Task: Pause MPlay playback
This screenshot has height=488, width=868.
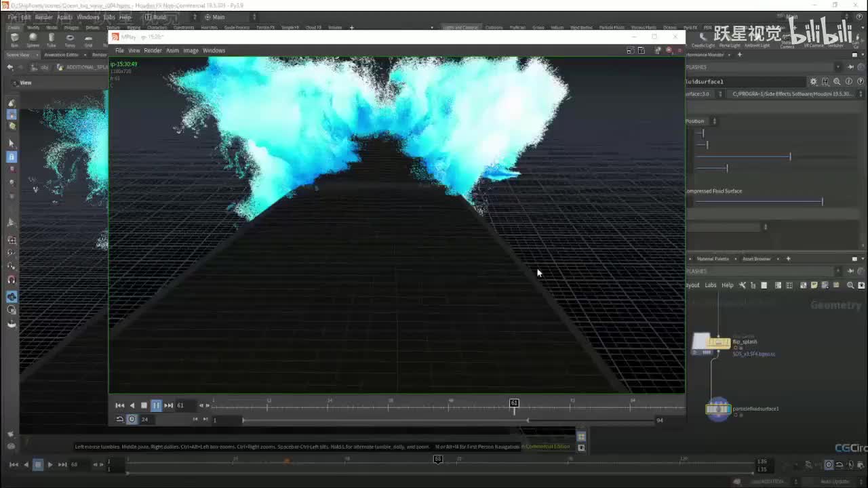Action: pyautogui.click(x=156, y=405)
